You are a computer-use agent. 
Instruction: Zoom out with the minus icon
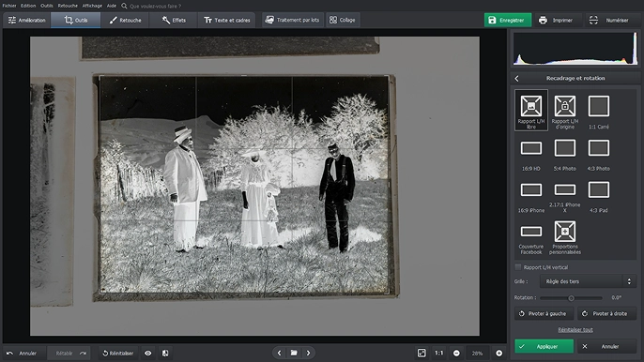click(456, 353)
